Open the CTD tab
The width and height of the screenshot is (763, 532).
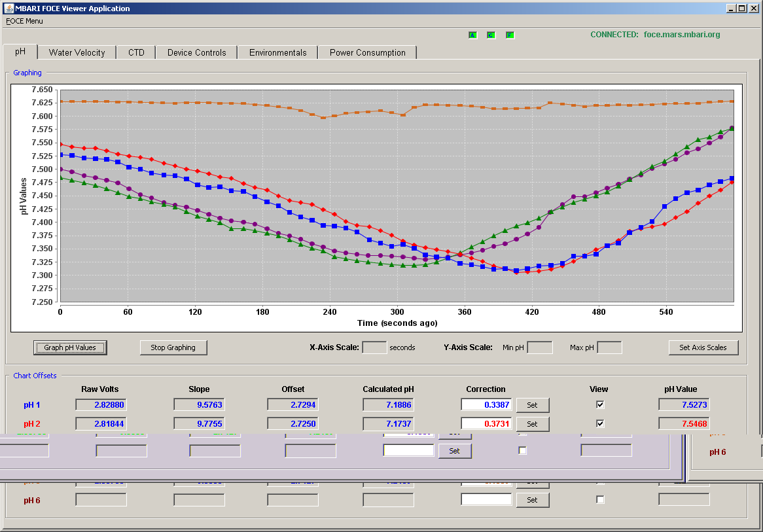(136, 52)
